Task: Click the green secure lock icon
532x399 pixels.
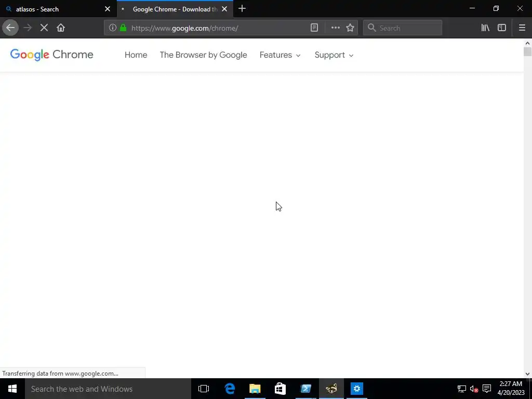Action: click(123, 28)
